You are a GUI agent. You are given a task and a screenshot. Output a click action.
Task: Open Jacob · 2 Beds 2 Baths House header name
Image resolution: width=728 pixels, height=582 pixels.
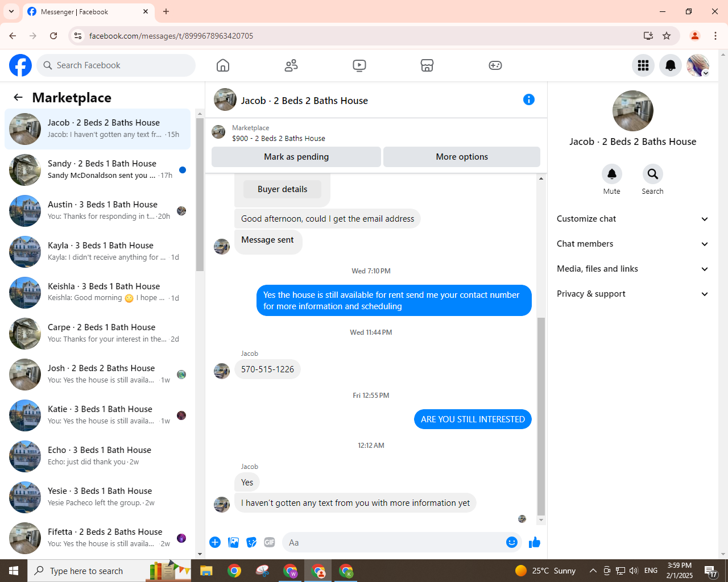304,101
